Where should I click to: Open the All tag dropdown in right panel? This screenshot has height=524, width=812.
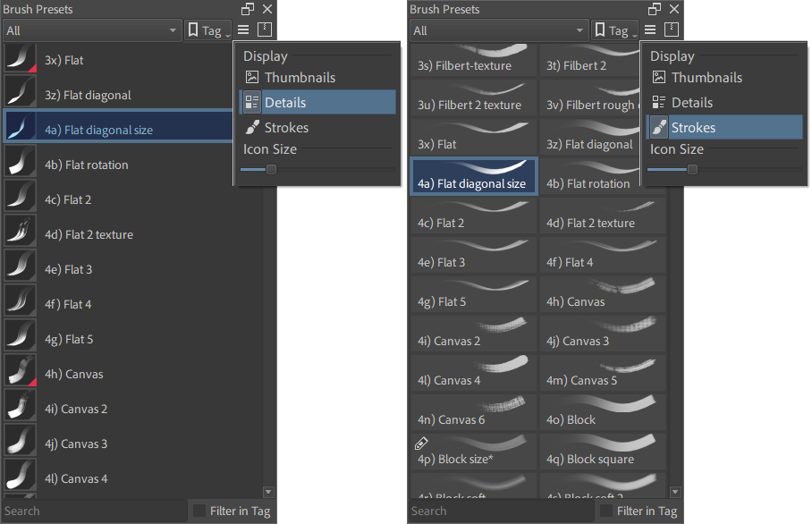point(499,30)
